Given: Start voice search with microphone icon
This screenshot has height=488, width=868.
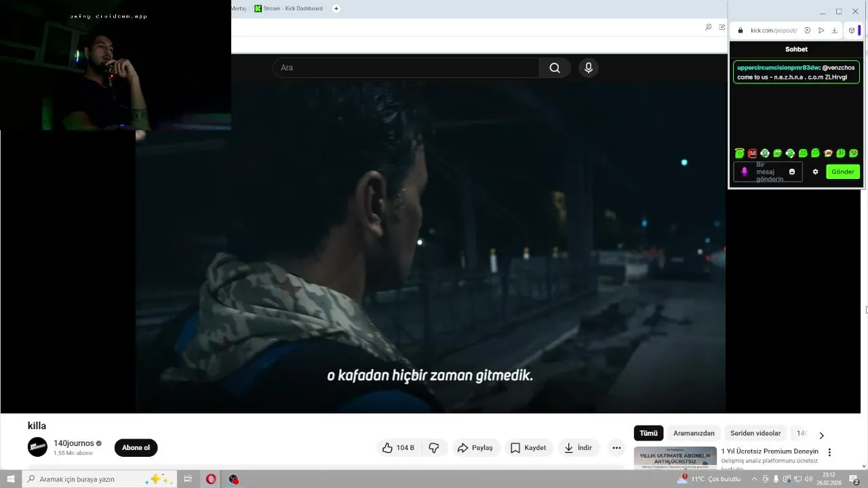Looking at the screenshot, I should [x=589, y=68].
